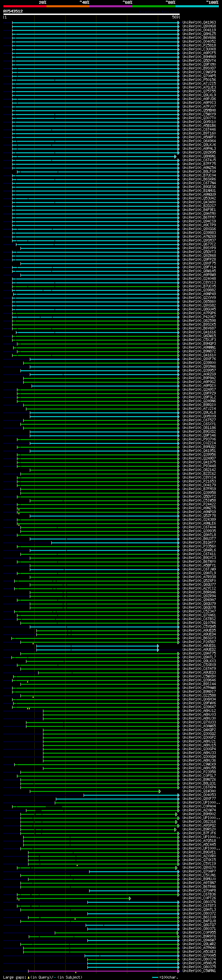Select hit label UniRef100_Q8H1Z5
This screenshot has width=222, height=980.
click(199, 34)
